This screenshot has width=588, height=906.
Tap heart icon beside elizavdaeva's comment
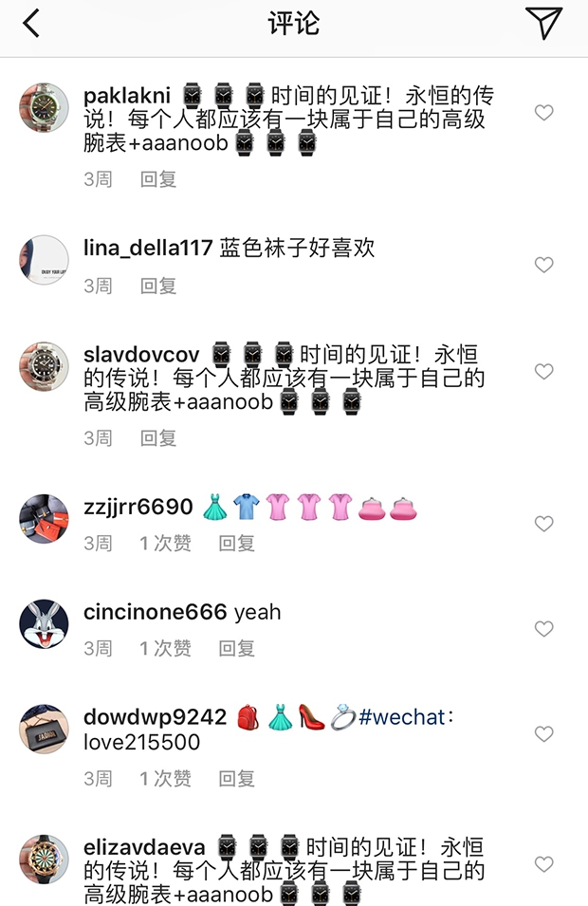click(x=544, y=864)
